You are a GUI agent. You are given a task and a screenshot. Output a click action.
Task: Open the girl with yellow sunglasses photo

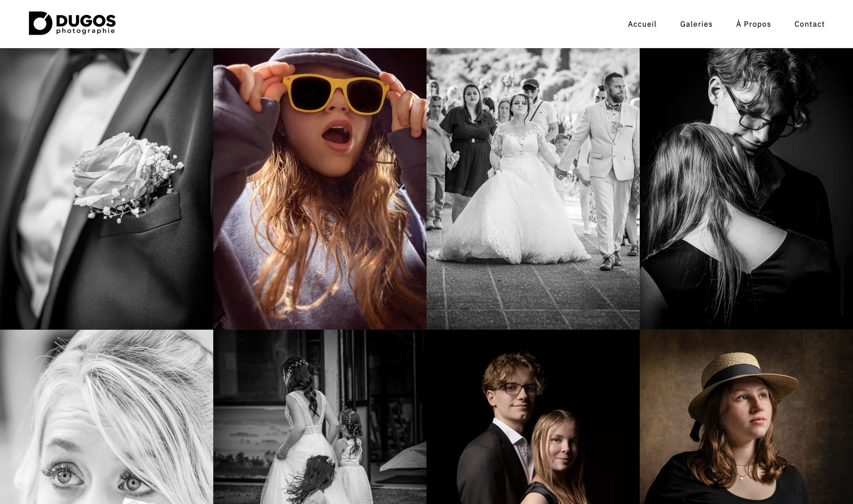coord(320,188)
